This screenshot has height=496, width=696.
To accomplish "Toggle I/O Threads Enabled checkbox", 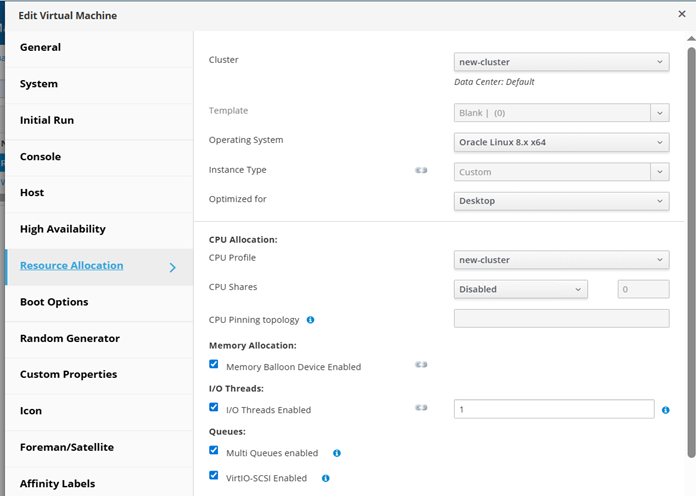I will [x=214, y=408].
